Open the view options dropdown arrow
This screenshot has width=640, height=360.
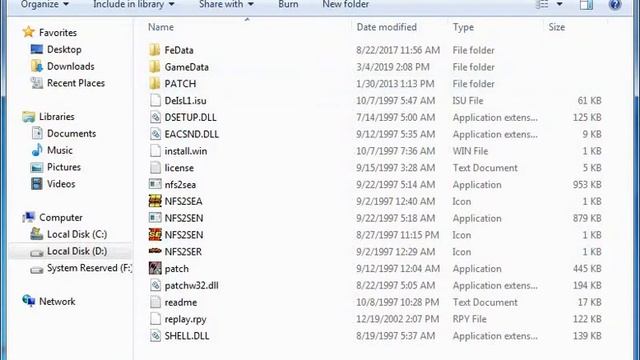[x=560, y=4]
